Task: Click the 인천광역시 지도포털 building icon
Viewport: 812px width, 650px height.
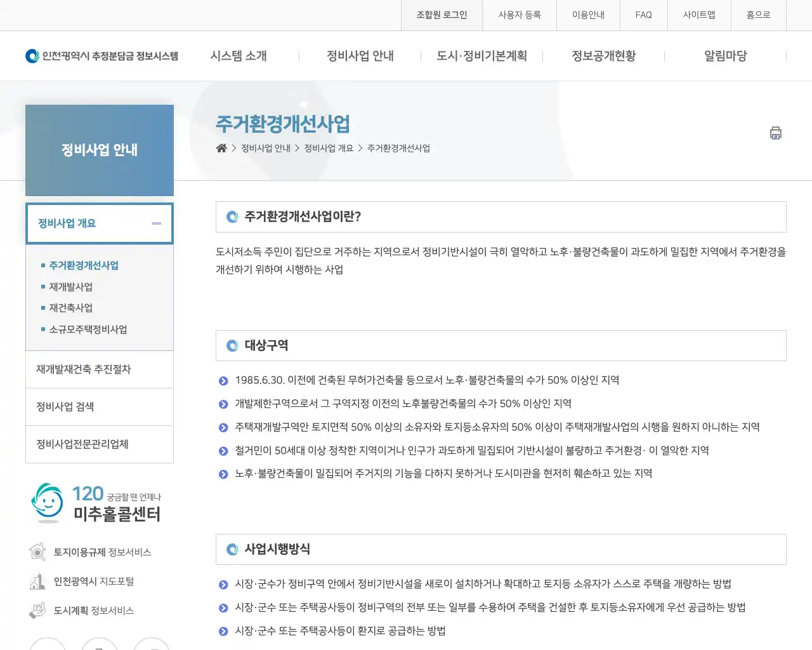Action: [37, 581]
